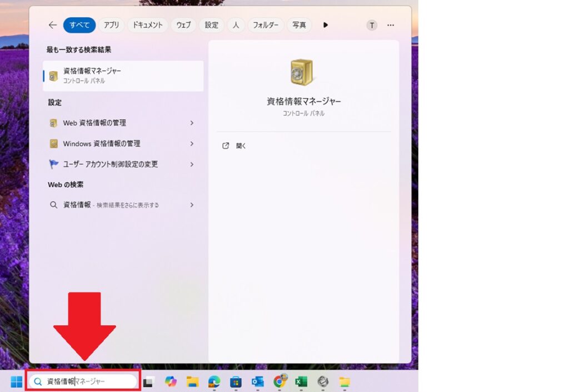Open the three-dot options menu

(x=391, y=25)
